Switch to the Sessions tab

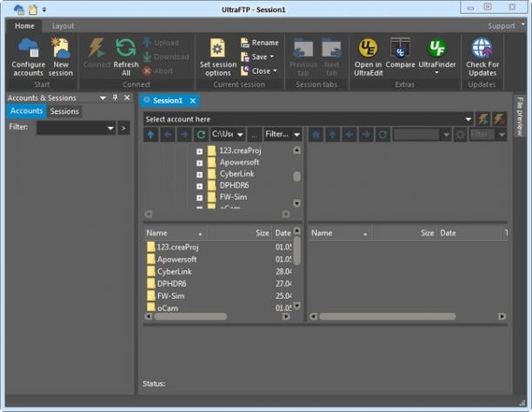coord(64,111)
